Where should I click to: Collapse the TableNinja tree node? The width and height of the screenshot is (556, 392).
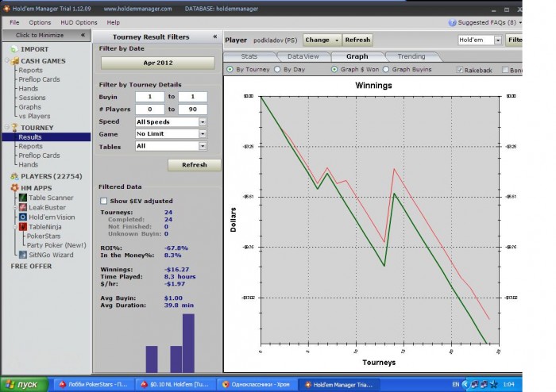(15, 227)
